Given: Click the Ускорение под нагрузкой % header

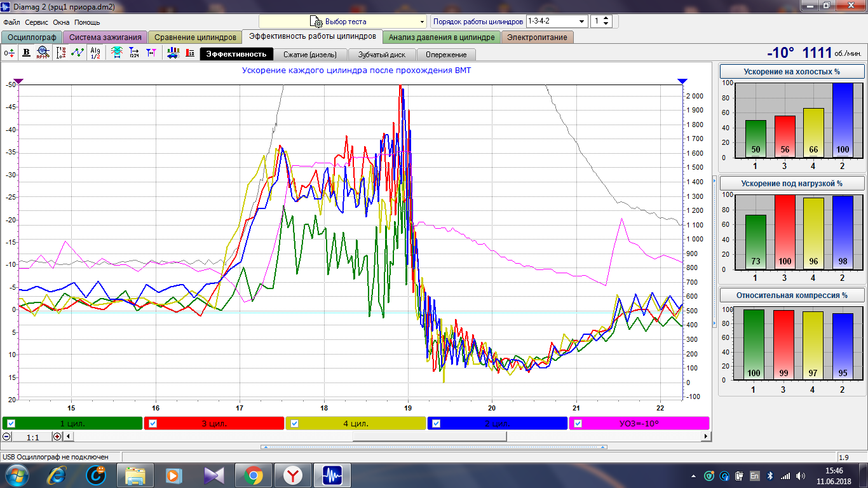Looking at the screenshot, I should [792, 184].
